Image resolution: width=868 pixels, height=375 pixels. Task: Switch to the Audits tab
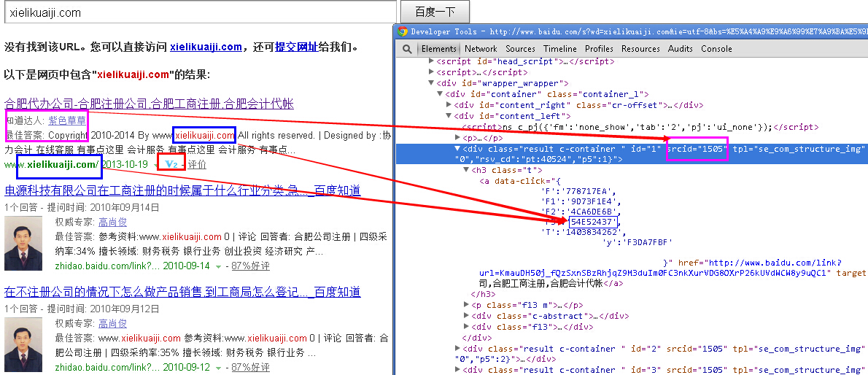681,49
